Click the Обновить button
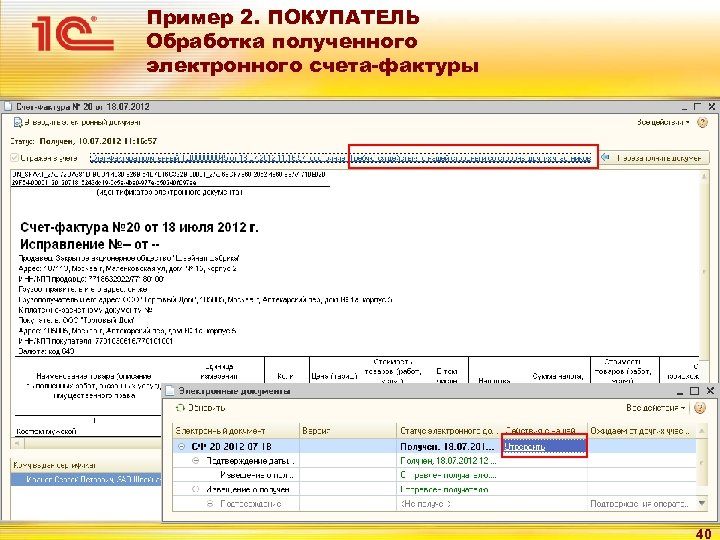 click(201, 408)
